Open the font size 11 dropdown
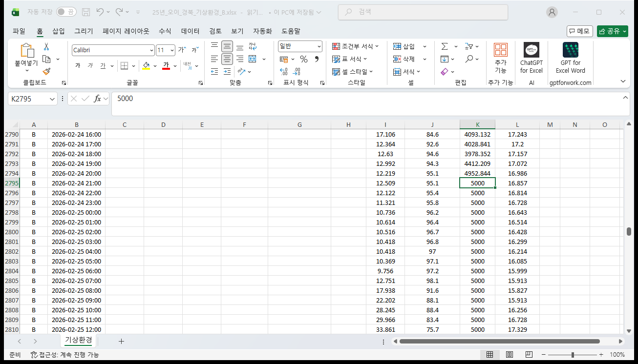The height and width of the screenshot is (364, 638). [x=172, y=50]
